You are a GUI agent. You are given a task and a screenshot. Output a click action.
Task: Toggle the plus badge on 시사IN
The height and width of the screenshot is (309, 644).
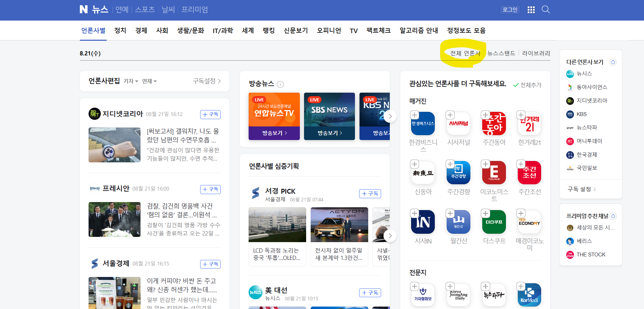click(415, 213)
